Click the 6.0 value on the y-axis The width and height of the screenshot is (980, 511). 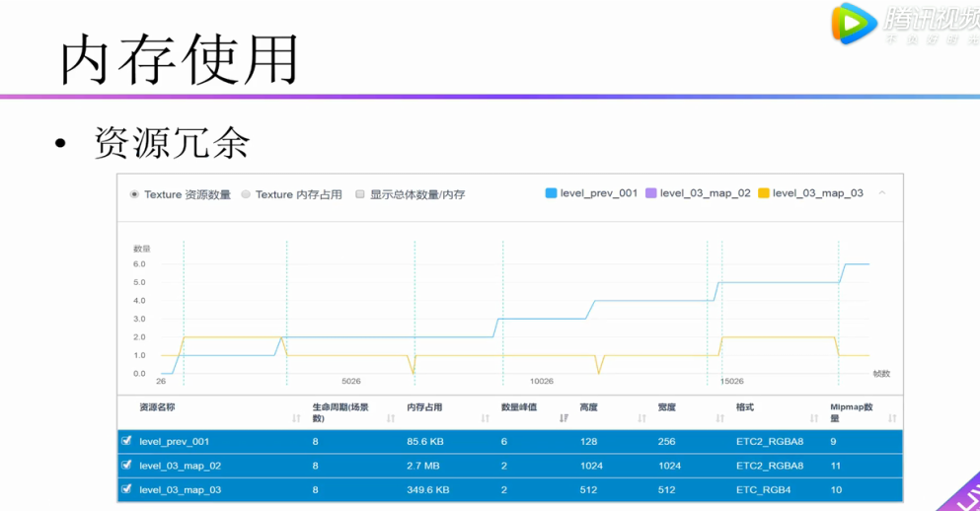(139, 264)
